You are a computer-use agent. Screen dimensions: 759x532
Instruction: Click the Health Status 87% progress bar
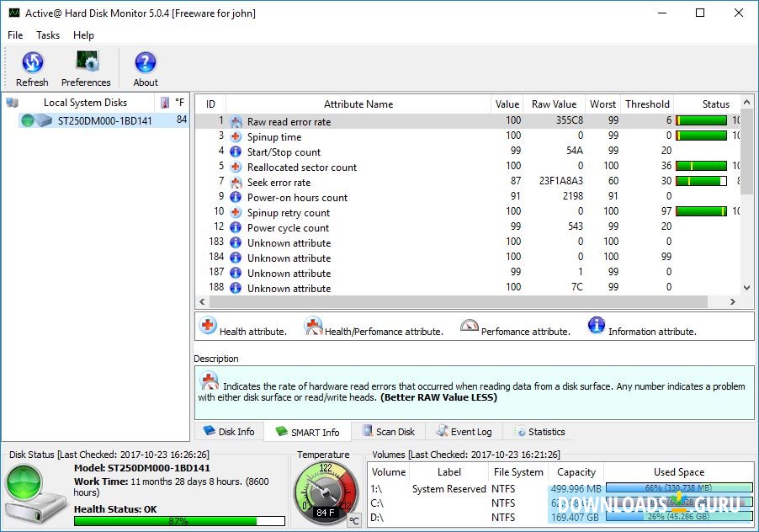point(179,521)
